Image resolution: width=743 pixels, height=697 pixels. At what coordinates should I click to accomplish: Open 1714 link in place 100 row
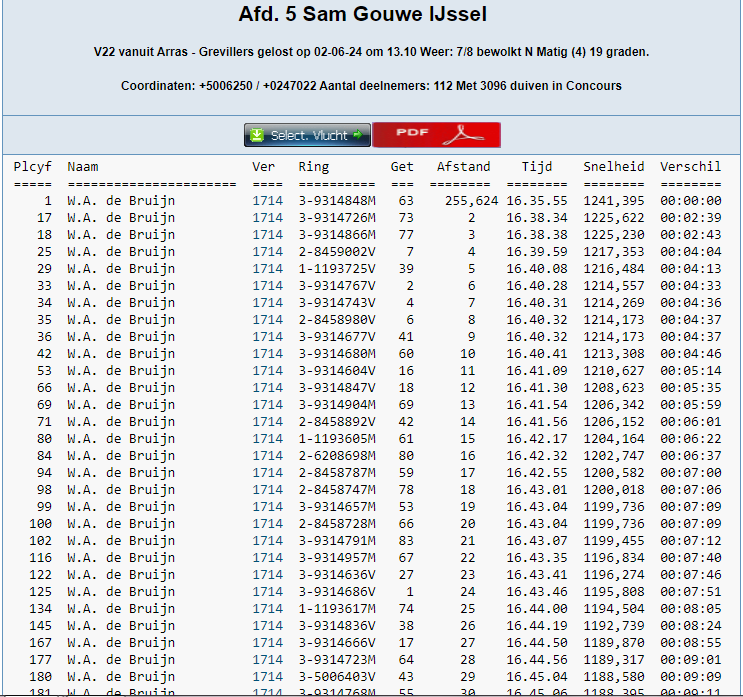(267, 524)
